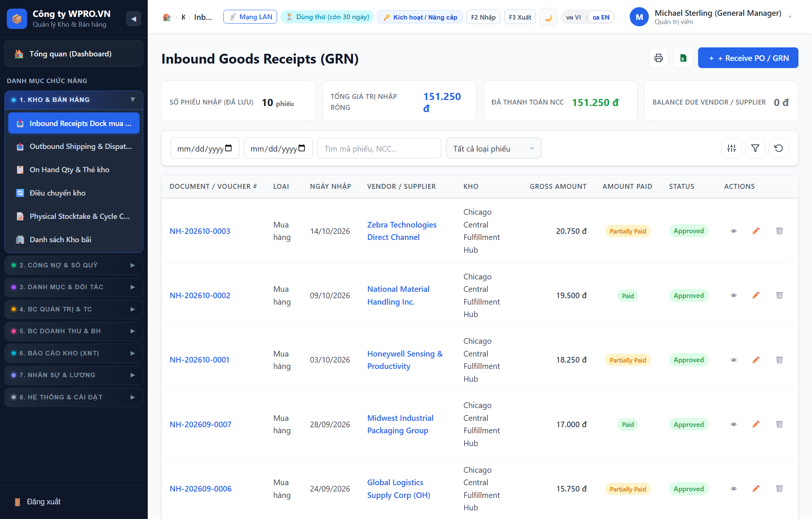Click the 'Tìm mã phiếu, NCC...' search field
Screen dimensions: 812x519
tap(379, 148)
